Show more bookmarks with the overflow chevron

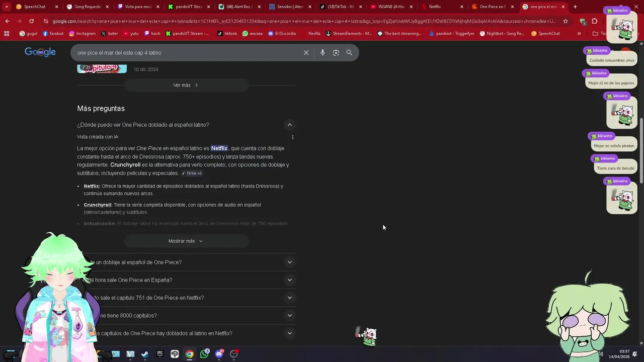tap(579, 33)
